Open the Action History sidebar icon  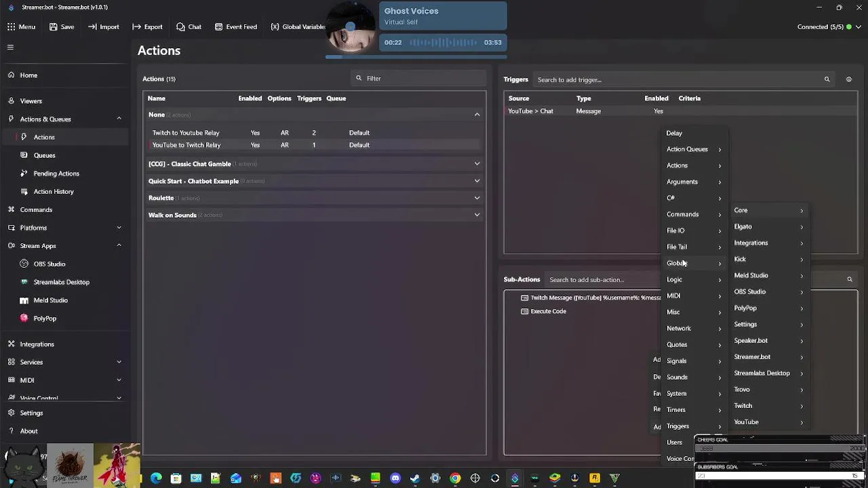click(24, 192)
